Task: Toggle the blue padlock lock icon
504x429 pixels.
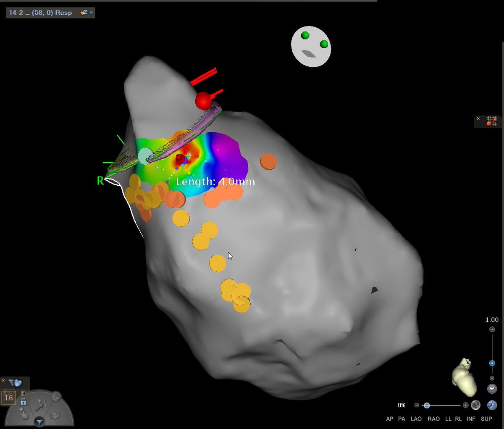Action: click(23, 402)
